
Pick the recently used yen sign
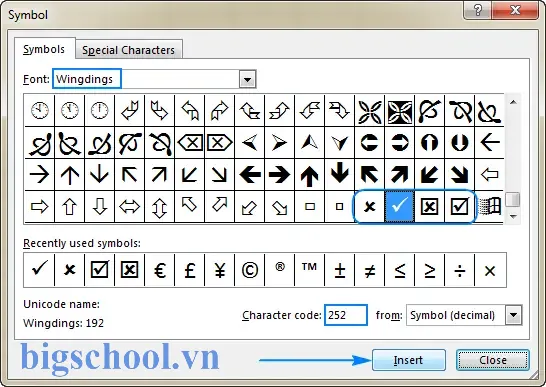coord(220,270)
